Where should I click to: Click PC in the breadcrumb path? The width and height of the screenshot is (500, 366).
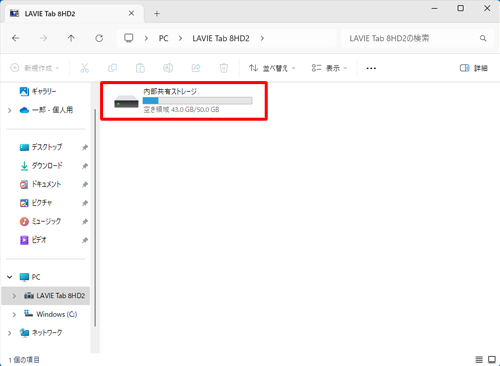point(163,38)
